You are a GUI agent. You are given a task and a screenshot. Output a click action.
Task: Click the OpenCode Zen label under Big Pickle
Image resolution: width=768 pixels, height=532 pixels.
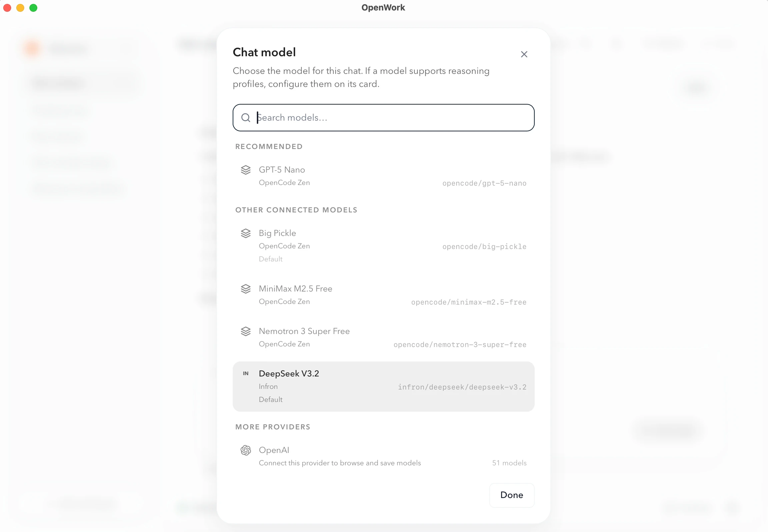[284, 246]
